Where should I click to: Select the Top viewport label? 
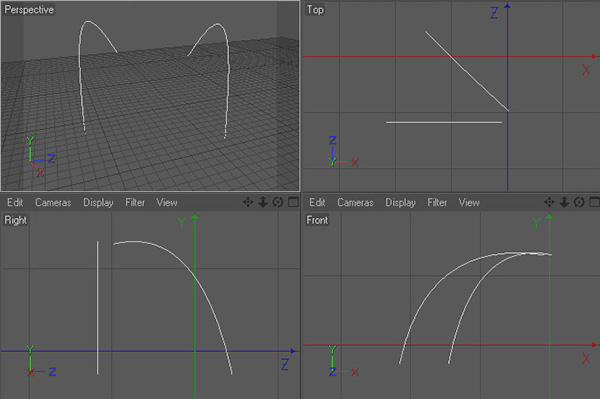coord(315,10)
